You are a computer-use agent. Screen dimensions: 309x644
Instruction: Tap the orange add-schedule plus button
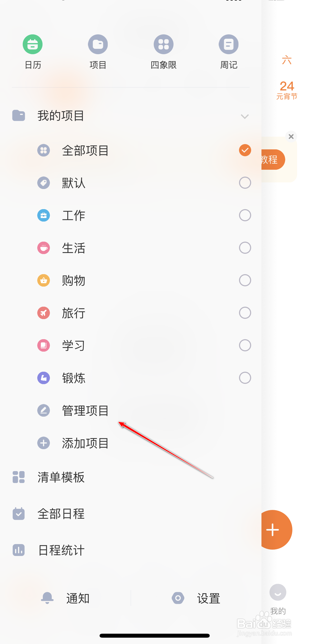tap(273, 530)
